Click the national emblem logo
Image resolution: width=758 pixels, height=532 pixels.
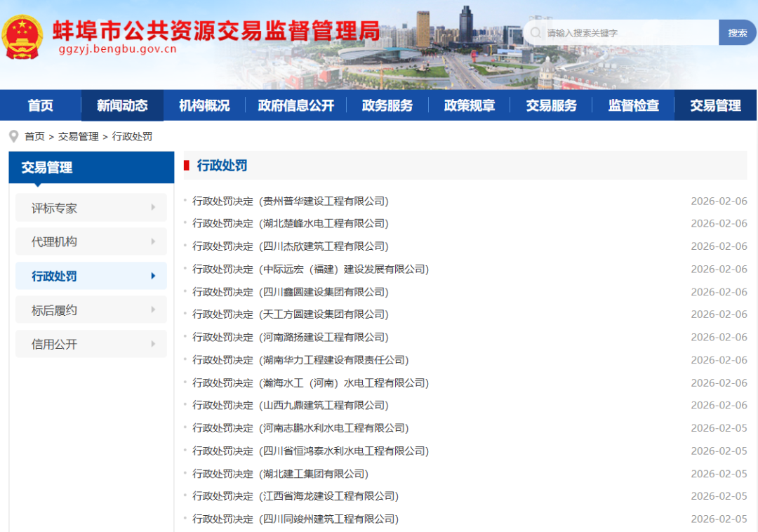coord(22,36)
